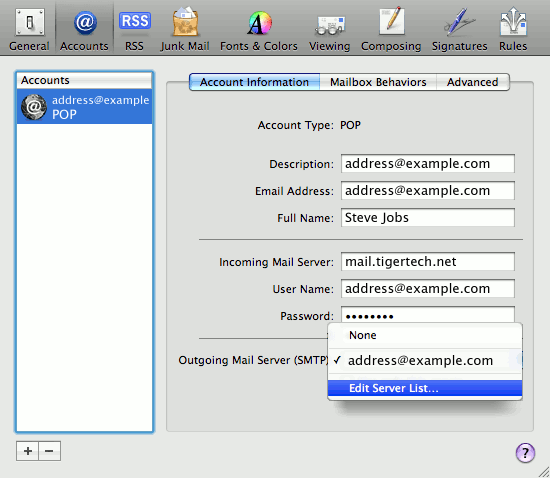Click the Account Type POP value
This screenshot has width=550, height=478.
click(x=350, y=125)
